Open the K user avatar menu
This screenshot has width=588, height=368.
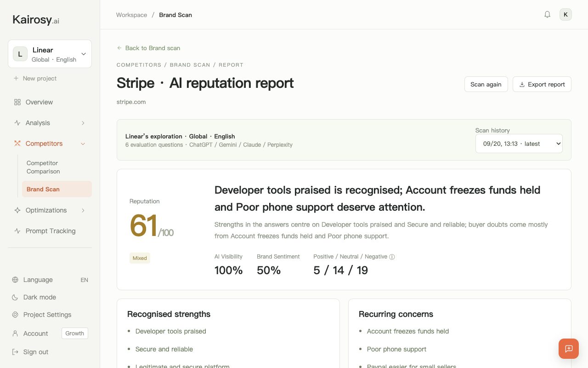(x=565, y=15)
